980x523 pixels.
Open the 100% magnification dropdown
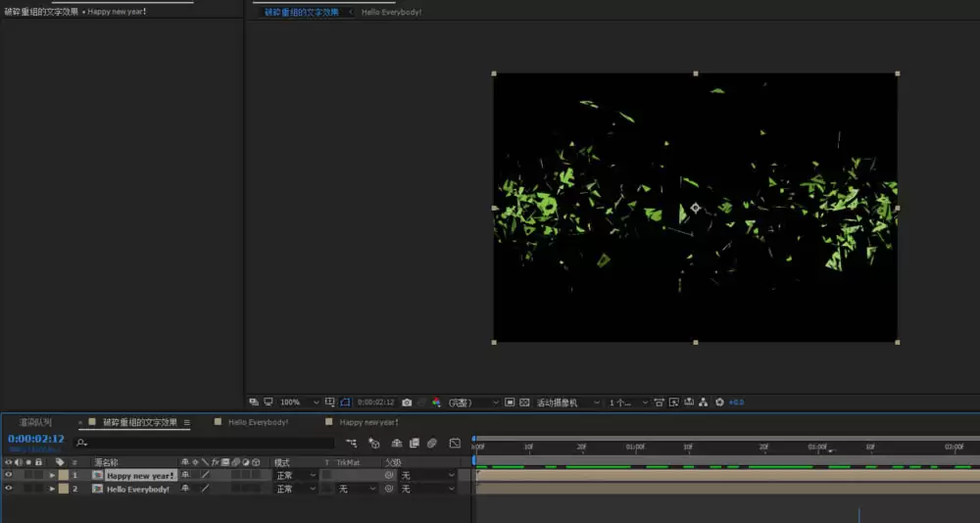point(299,403)
